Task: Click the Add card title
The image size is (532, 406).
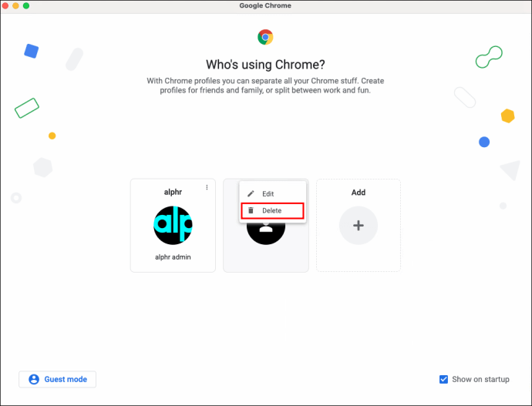Action: click(x=359, y=193)
